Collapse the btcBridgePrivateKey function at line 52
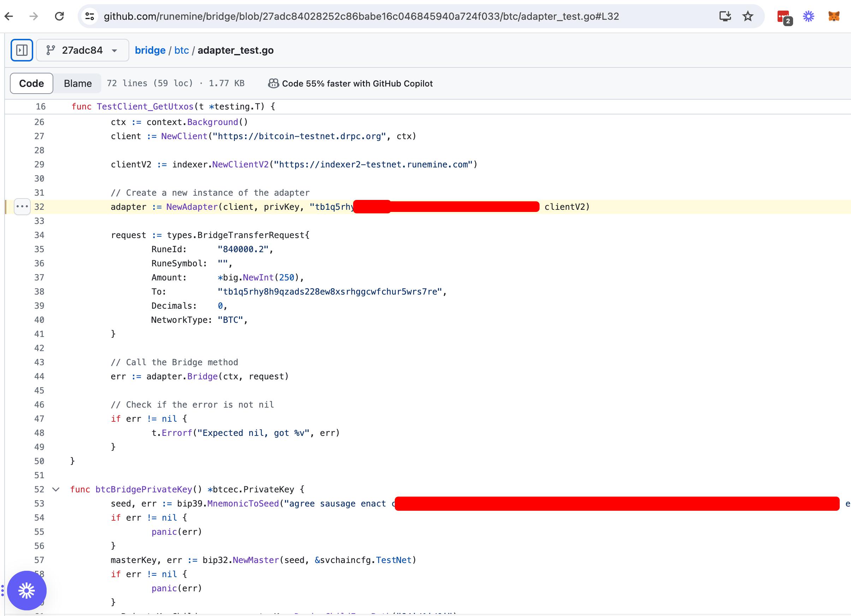This screenshot has height=616, width=851. tap(56, 489)
